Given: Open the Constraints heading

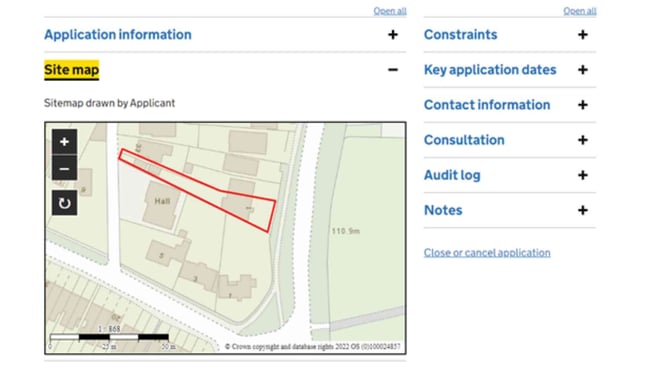Looking at the screenshot, I should tap(460, 34).
